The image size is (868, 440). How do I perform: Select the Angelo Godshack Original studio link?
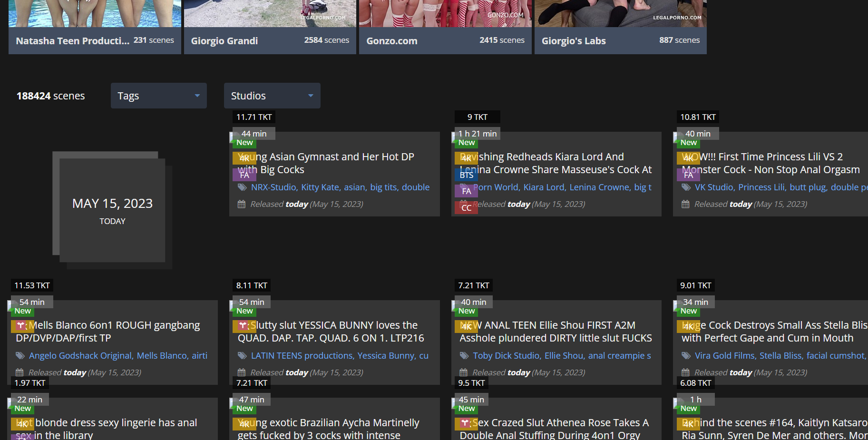(x=80, y=356)
